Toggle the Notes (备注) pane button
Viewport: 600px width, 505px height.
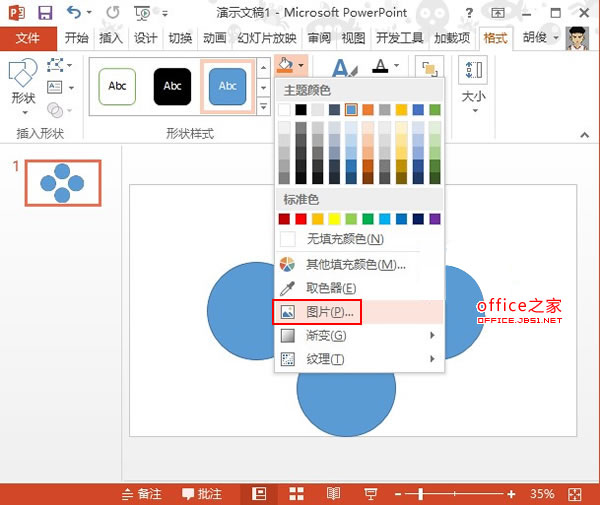[x=142, y=494]
